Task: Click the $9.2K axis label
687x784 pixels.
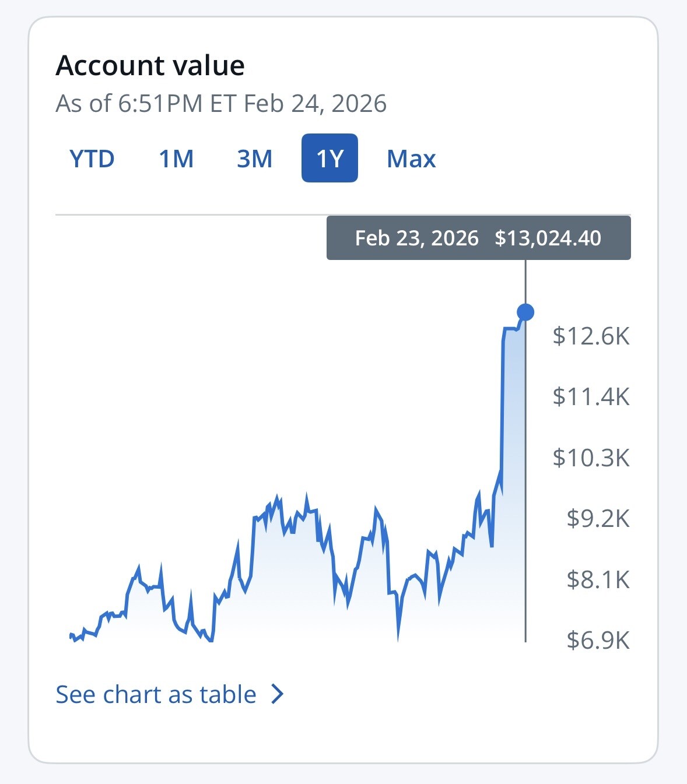Action: (x=598, y=518)
